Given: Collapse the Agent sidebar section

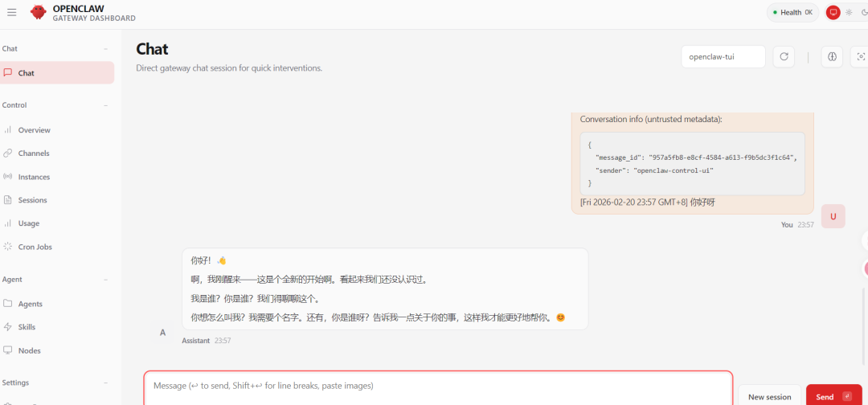Looking at the screenshot, I should point(105,280).
